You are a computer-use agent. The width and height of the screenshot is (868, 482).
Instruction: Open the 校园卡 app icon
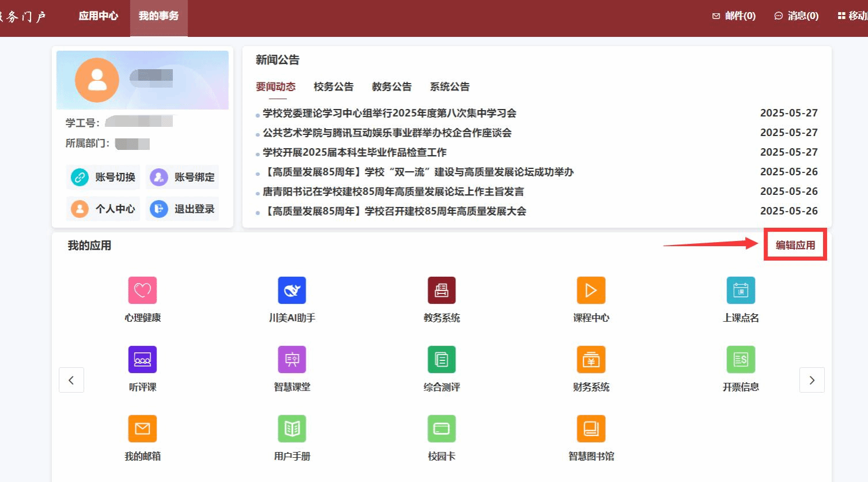tap(441, 429)
